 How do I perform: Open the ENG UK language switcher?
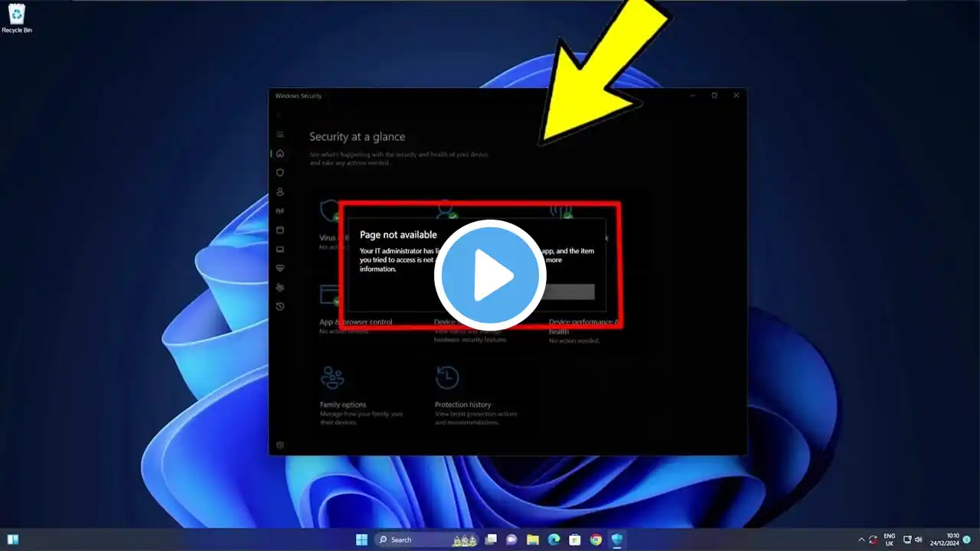[x=890, y=540]
